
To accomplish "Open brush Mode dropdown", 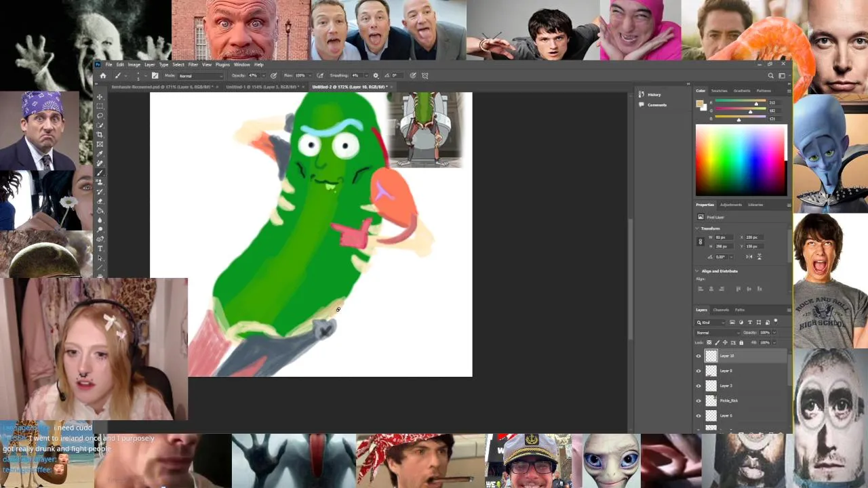I will click(200, 76).
